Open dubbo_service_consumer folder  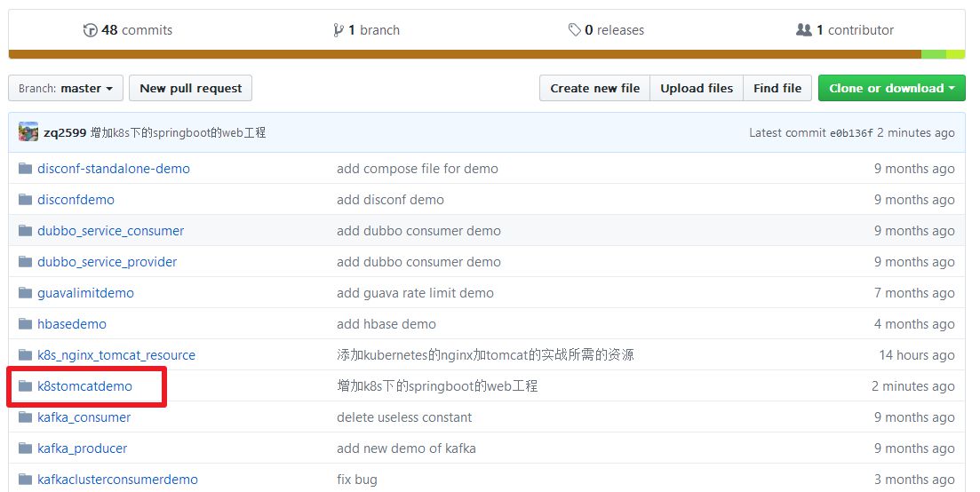[x=111, y=231]
